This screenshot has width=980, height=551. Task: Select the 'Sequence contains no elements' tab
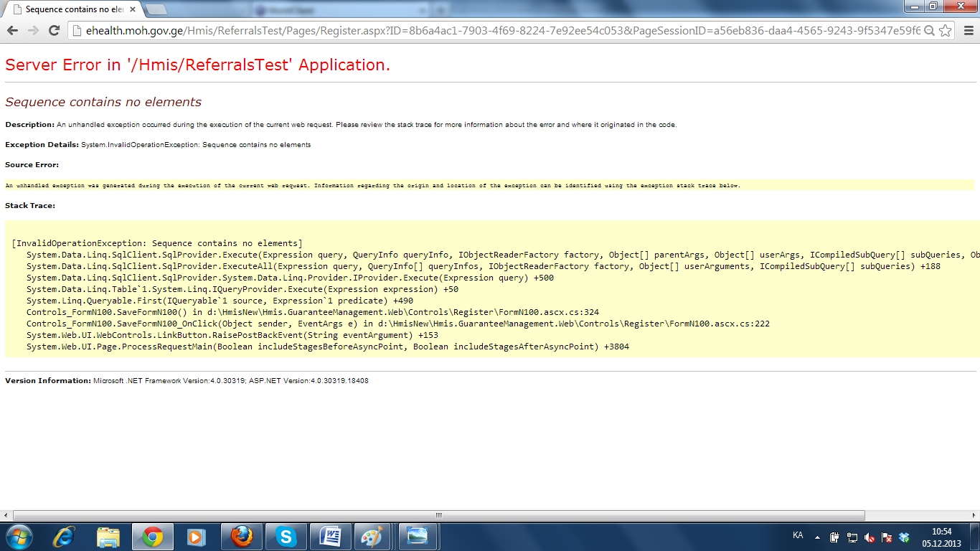(x=72, y=9)
